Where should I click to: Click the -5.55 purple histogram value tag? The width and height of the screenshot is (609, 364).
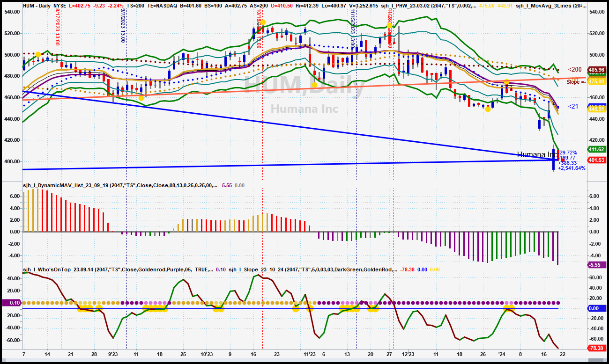pyautogui.click(x=596, y=265)
